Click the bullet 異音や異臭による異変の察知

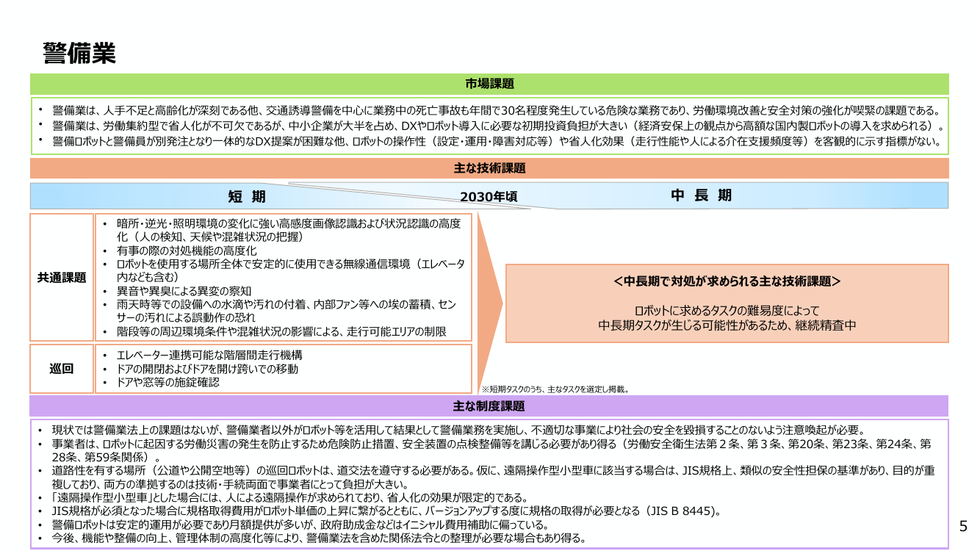[184, 291]
